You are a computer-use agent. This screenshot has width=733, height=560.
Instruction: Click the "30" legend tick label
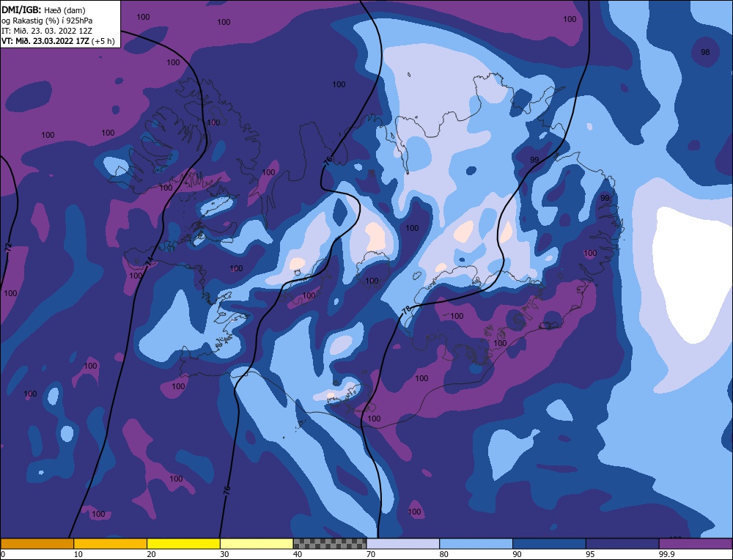click(224, 554)
